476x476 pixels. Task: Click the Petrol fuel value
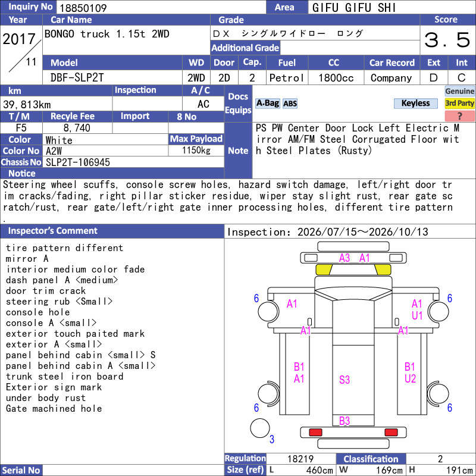click(x=287, y=78)
